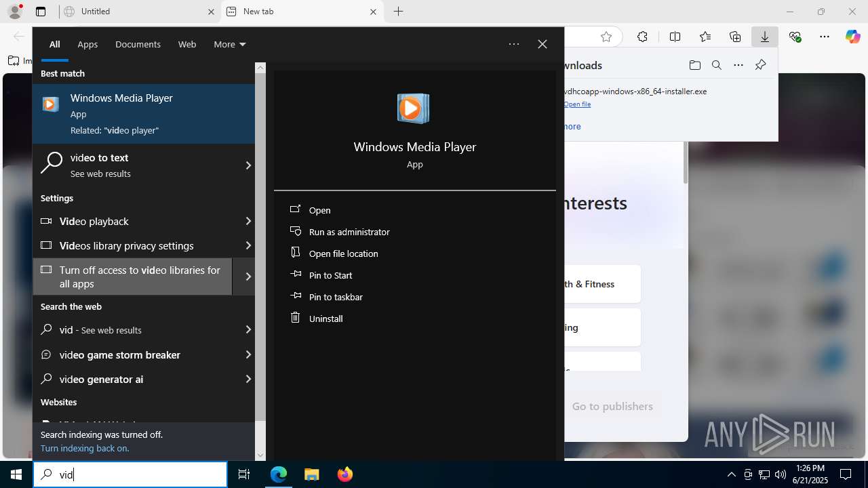This screenshot has height=488, width=868.
Task: Add page to favorites star icon
Action: click(606, 37)
